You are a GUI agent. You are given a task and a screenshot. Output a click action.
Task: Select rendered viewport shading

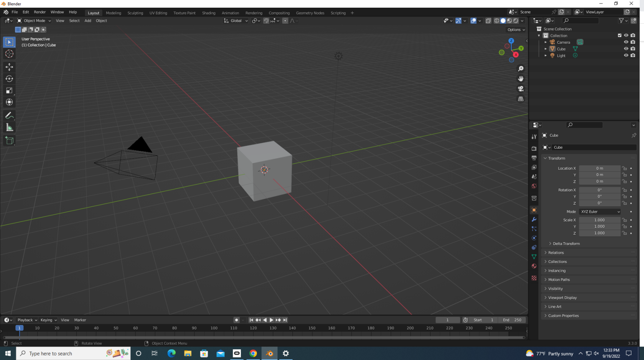click(516, 21)
